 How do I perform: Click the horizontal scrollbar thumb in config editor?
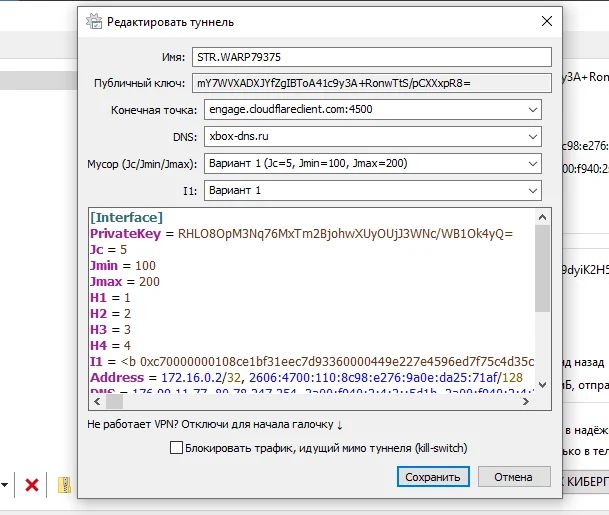coord(115,401)
